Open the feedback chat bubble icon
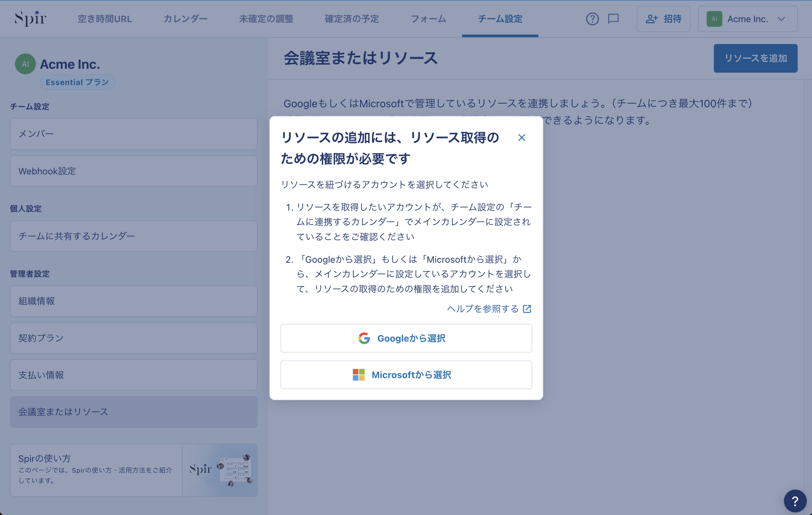The image size is (812, 515). pyautogui.click(x=613, y=18)
